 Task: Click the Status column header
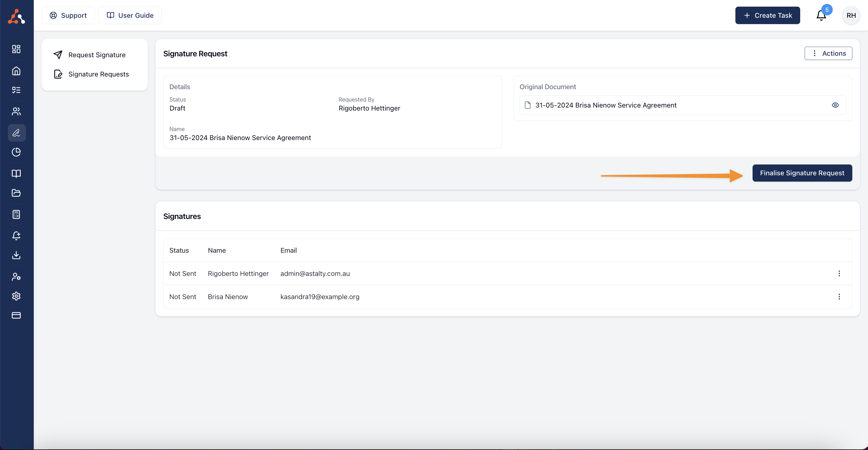coord(179,250)
